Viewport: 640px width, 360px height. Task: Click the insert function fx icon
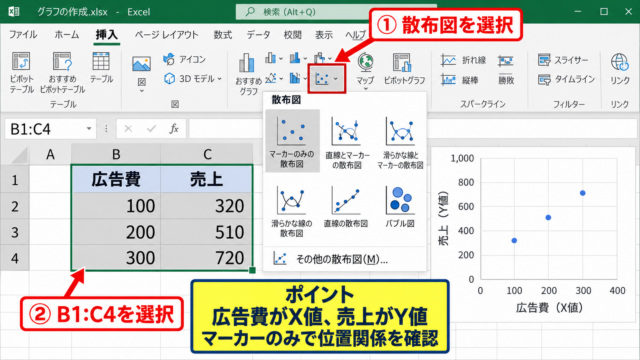click(174, 129)
